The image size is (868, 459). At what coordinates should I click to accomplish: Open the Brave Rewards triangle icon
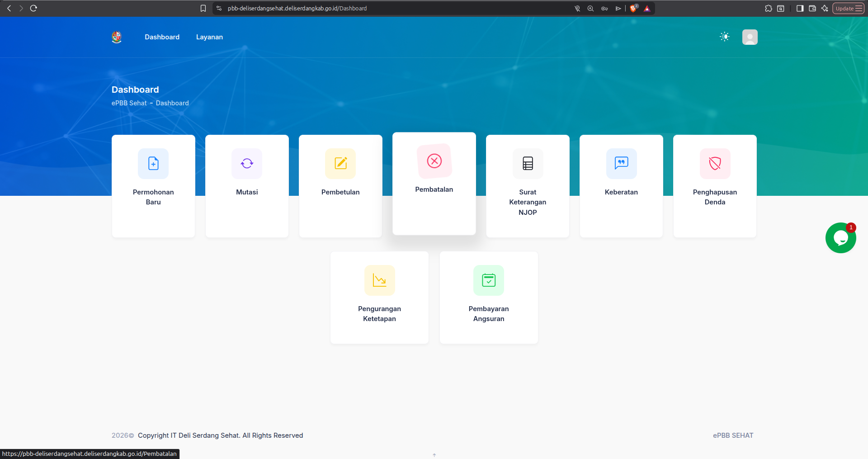tap(647, 8)
